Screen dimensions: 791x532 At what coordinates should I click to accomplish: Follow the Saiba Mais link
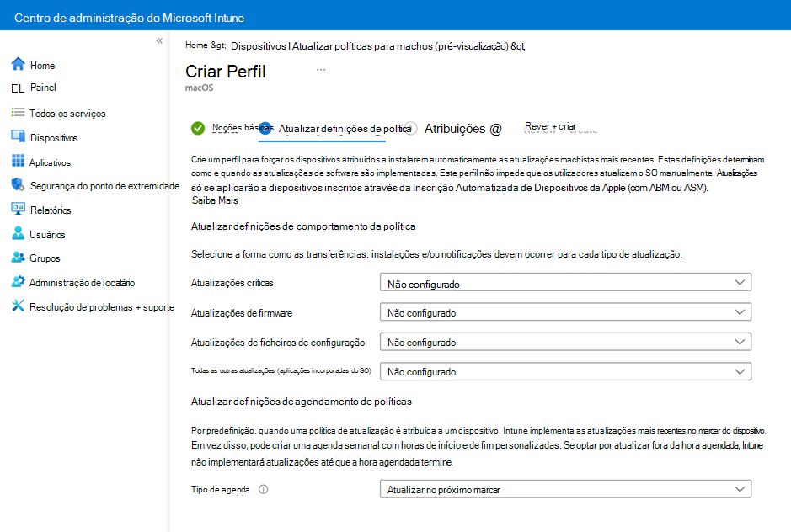(215, 200)
